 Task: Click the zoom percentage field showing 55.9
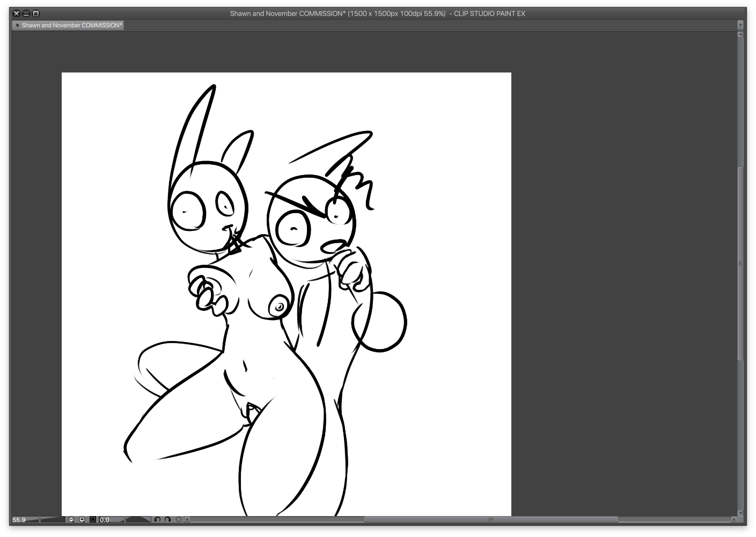click(19, 520)
